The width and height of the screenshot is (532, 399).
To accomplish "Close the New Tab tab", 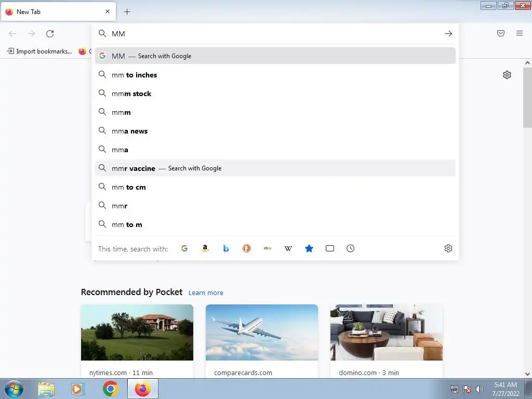I will [108, 11].
